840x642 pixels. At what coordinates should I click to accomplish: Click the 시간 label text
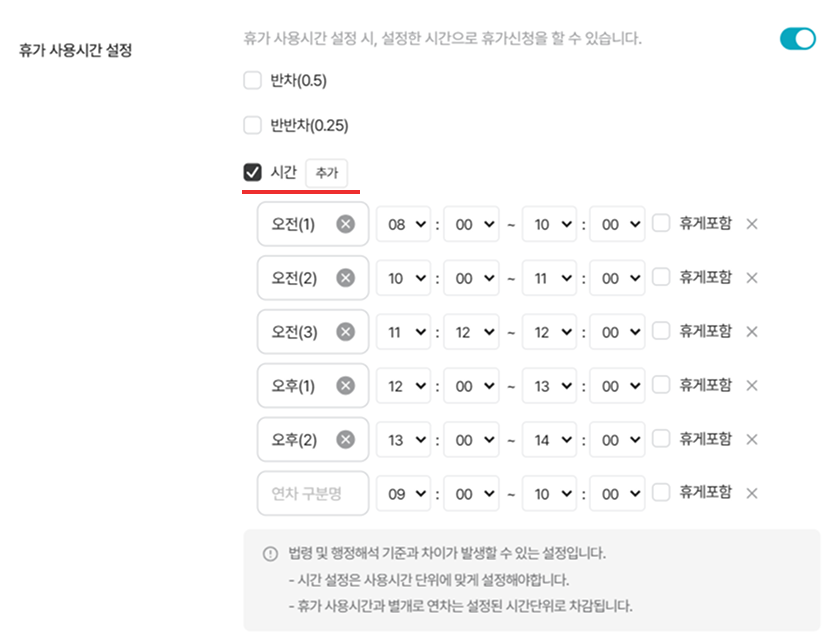(283, 172)
